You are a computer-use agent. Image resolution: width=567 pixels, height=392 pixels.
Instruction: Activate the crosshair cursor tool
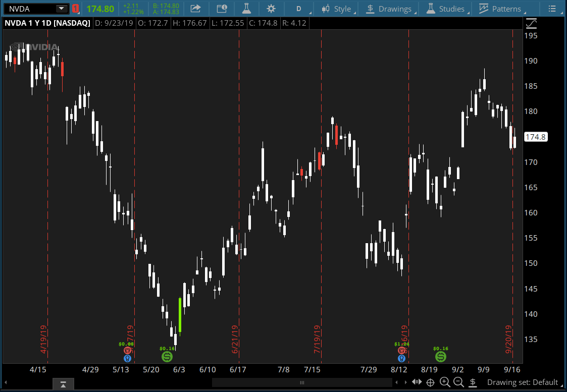point(431,382)
